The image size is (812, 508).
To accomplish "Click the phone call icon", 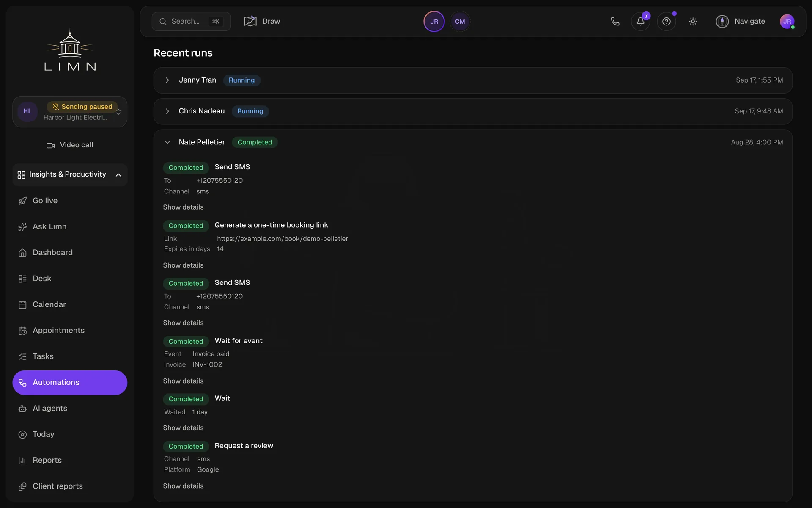I will (615, 21).
